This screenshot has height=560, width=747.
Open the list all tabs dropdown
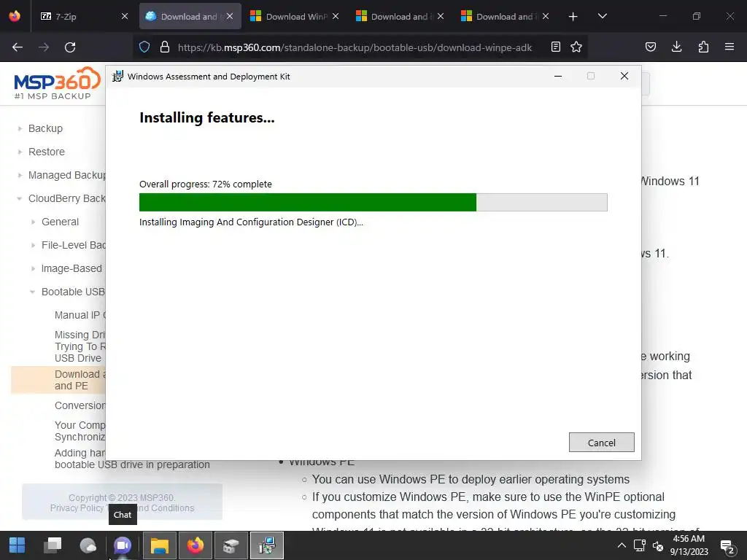tap(602, 16)
